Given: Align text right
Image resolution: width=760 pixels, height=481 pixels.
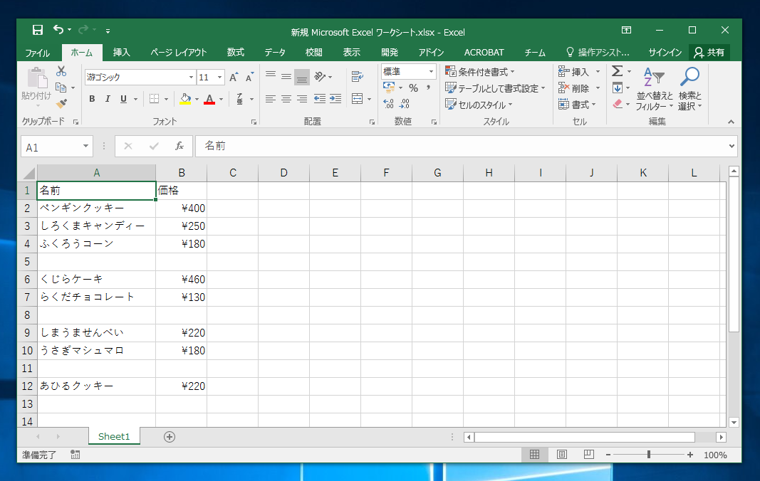Looking at the screenshot, I should coord(301,99).
